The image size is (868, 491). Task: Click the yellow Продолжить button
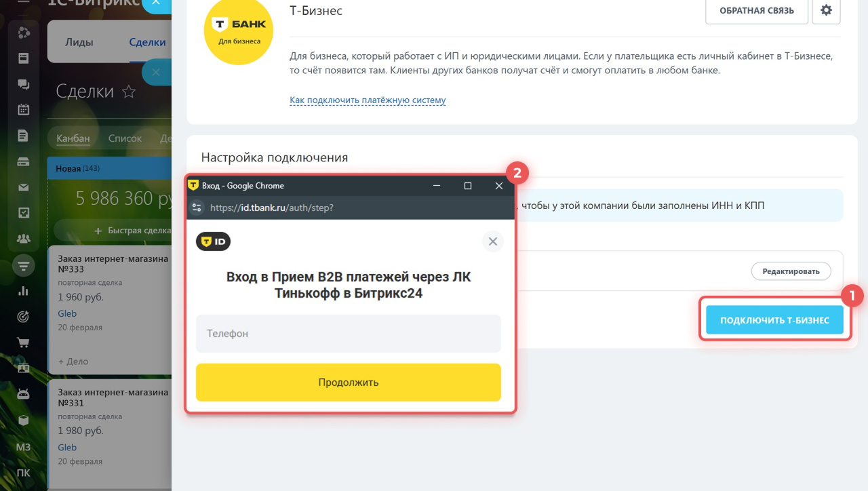pyautogui.click(x=349, y=382)
